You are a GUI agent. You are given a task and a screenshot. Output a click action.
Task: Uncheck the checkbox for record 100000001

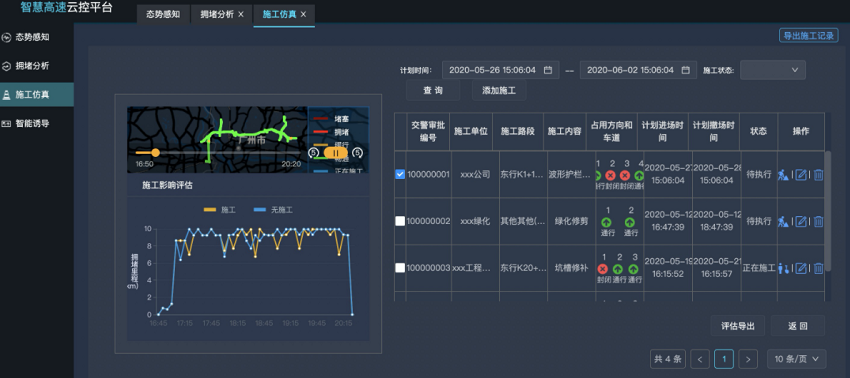(400, 175)
